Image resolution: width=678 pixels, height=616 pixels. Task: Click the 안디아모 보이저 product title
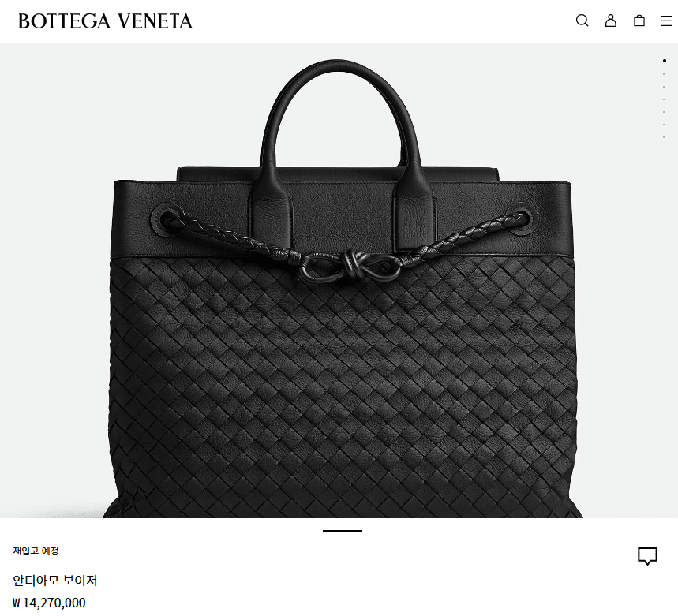(55, 581)
